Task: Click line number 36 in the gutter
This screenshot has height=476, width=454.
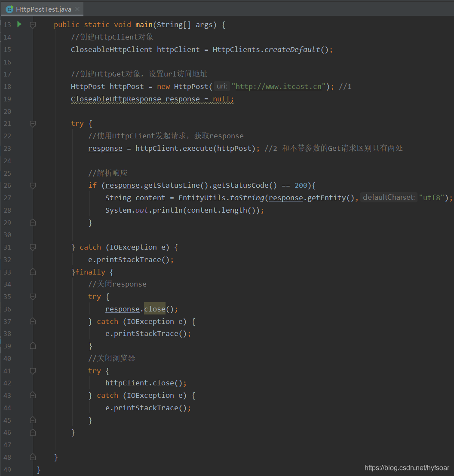Action: 7,309
